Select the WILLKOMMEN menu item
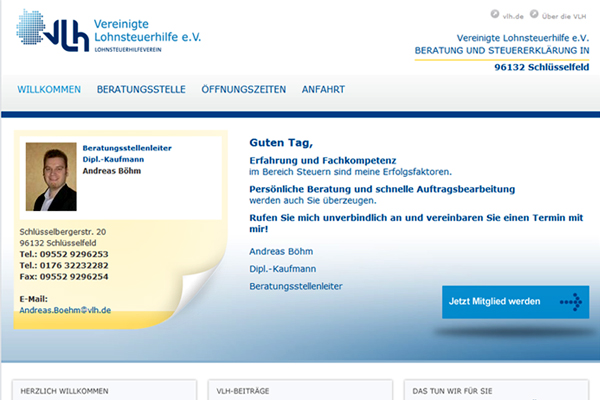Screen dimensions: 600x400 49,90
